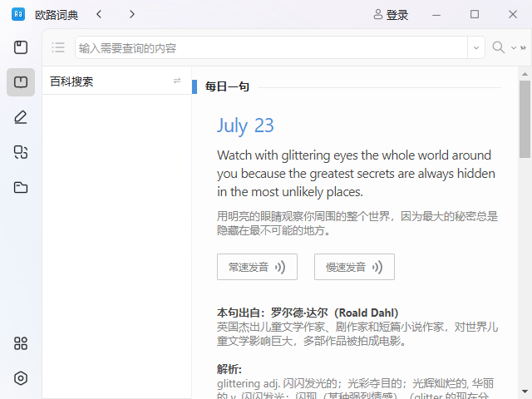532x399 pixels.
Task: Open settings hexagon icon in sidebar
Action: (21, 378)
